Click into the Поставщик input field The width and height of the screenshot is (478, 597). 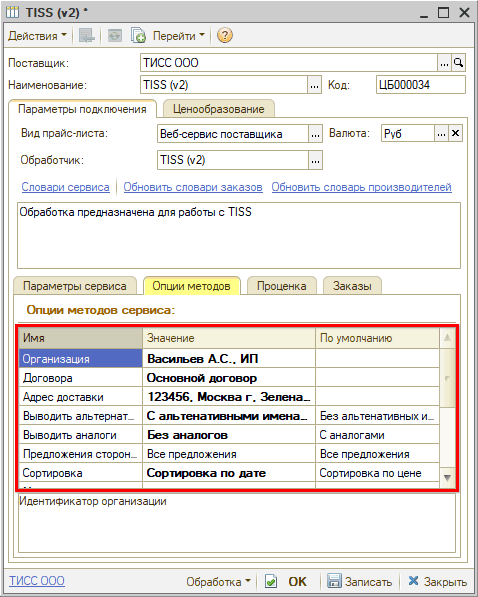pos(289,63)
